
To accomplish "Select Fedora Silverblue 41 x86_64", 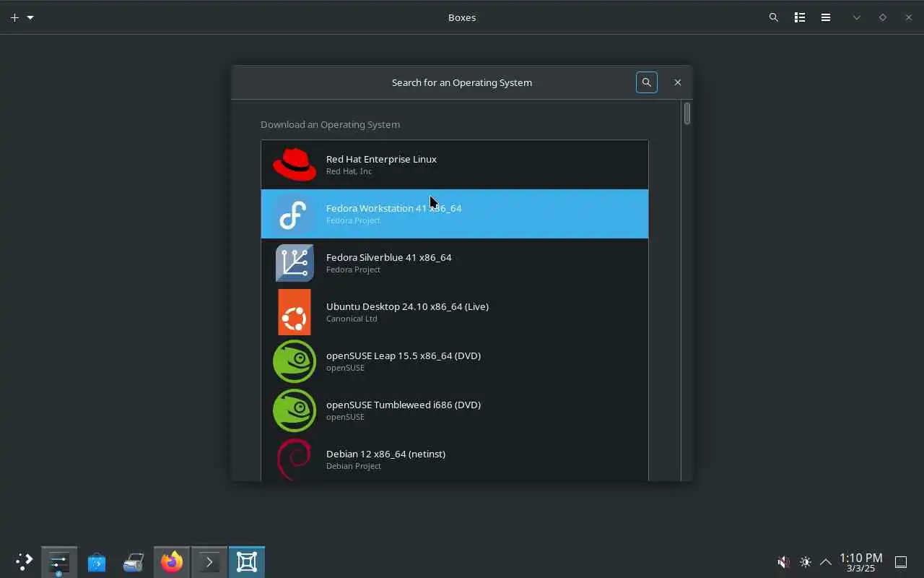I will tap(455, 263).
